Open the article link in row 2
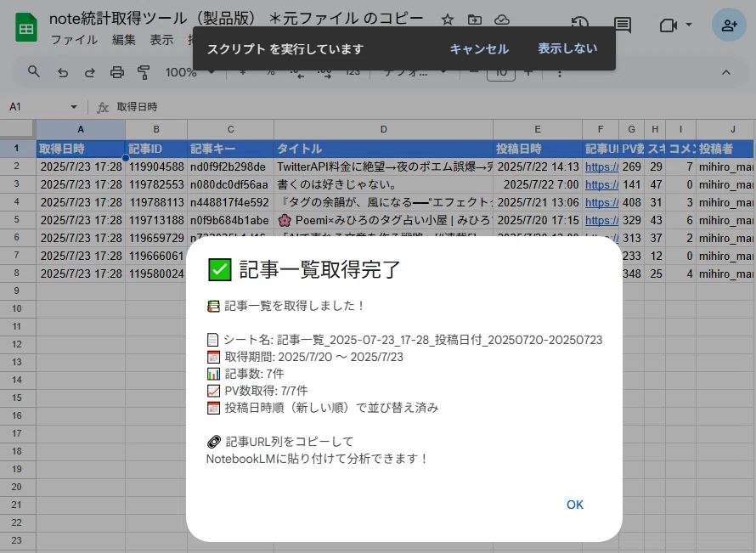756x553 pixels. click(601, 166)
